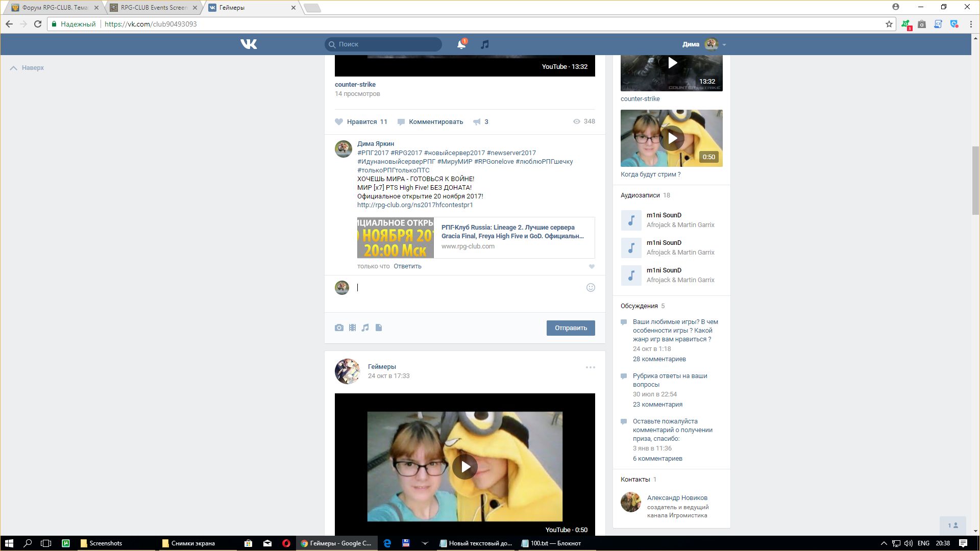980x551 pixels.
Task: Open the rpg-club.org/ns2017hfcontestpr1 link
Action: pos(415,205)
